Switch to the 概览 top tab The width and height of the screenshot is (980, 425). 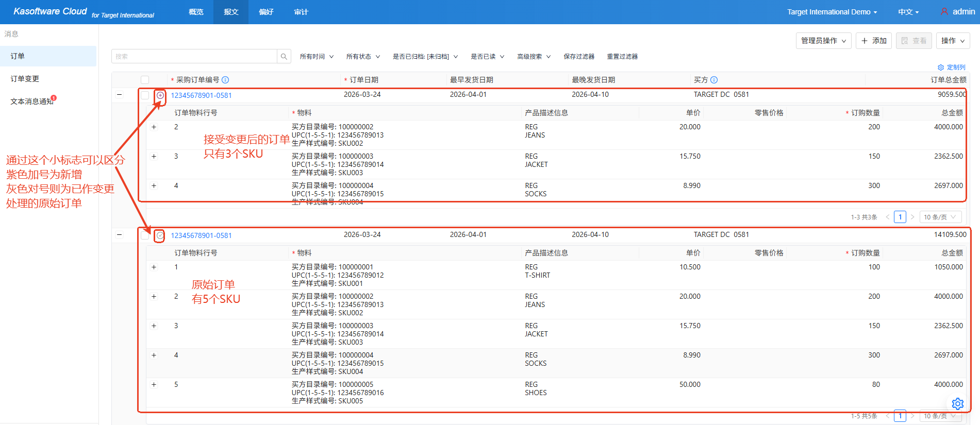click(x=196, y=12)
